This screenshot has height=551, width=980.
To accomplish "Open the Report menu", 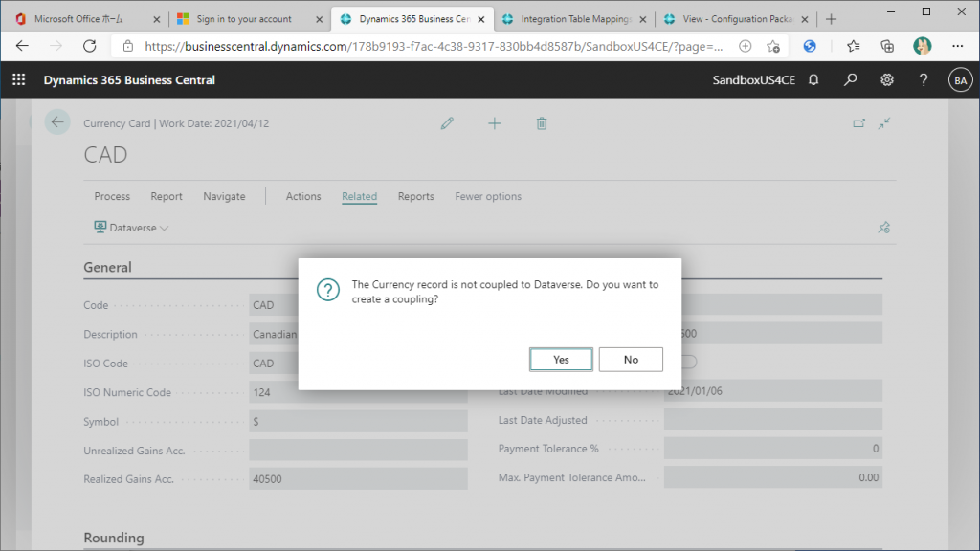I will coord(167,196).
